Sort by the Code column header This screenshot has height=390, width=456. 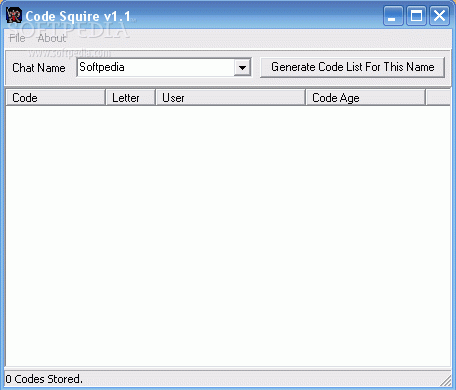[x=55, y=98]
